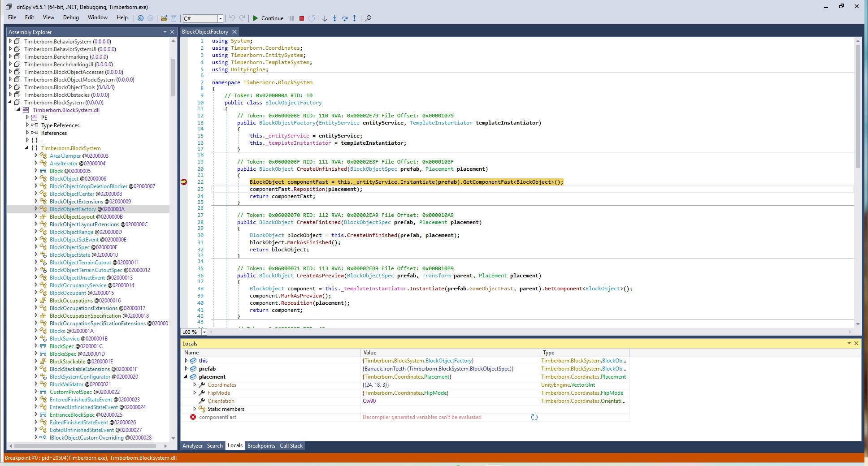The image size is (868, 466).
Task: Close the Locals panel
Action: 856,343
